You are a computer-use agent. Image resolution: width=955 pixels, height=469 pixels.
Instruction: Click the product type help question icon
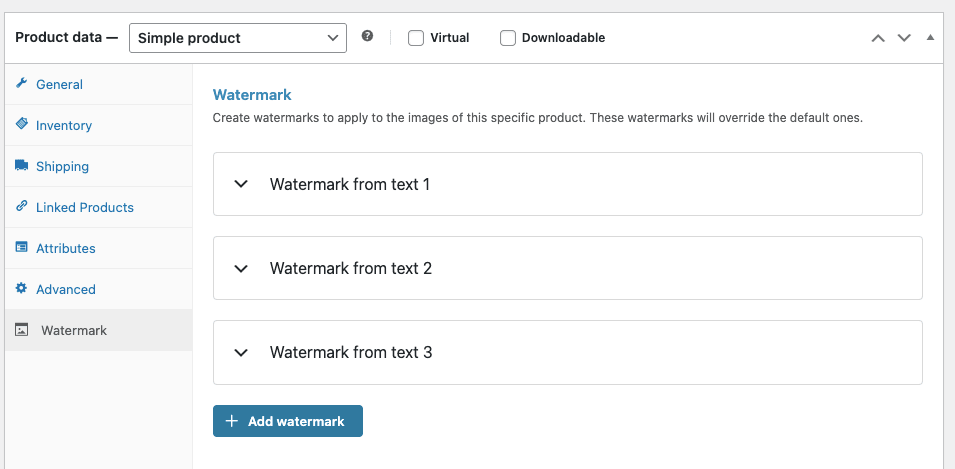tap(367, 36)
